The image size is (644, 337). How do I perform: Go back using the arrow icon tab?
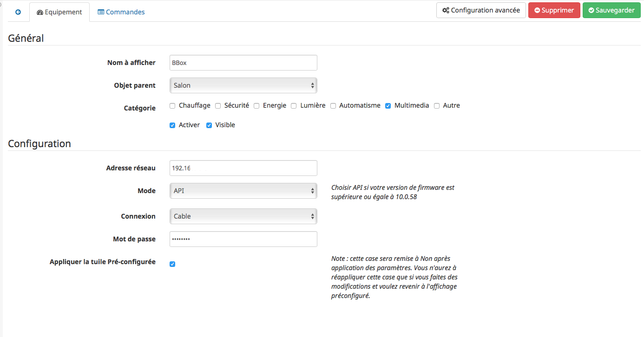coord(18,12)
